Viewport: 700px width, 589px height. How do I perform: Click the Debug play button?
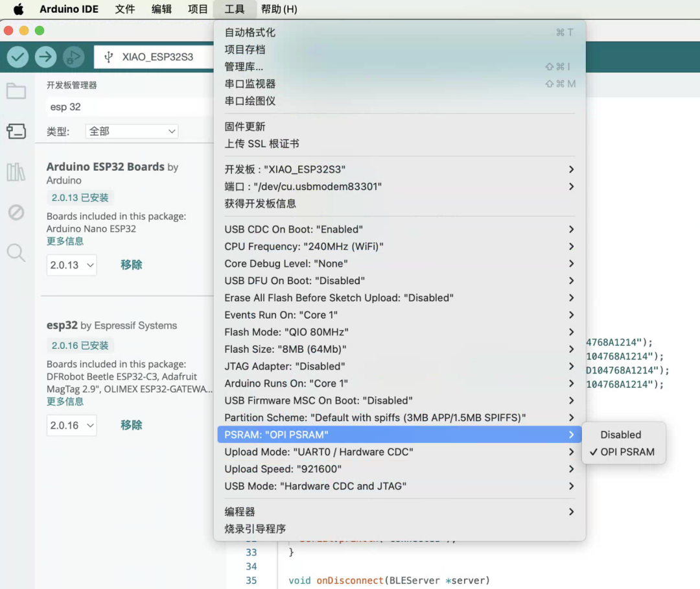74,56
